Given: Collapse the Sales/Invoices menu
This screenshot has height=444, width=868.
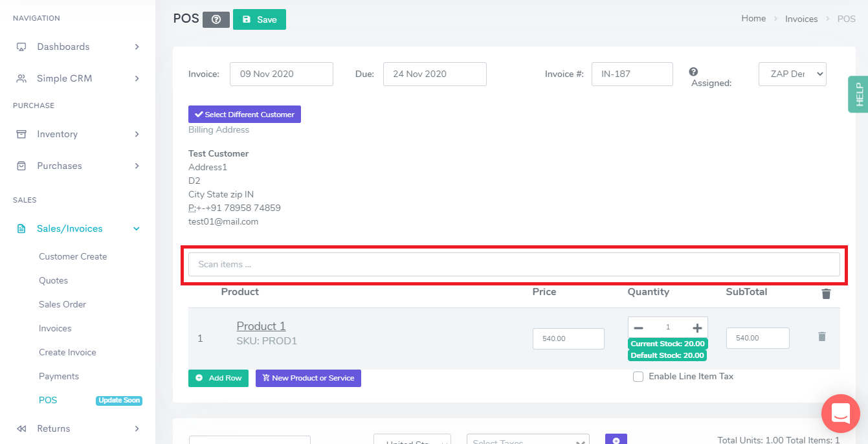Looking at the screenshot, I should point(78,228).
